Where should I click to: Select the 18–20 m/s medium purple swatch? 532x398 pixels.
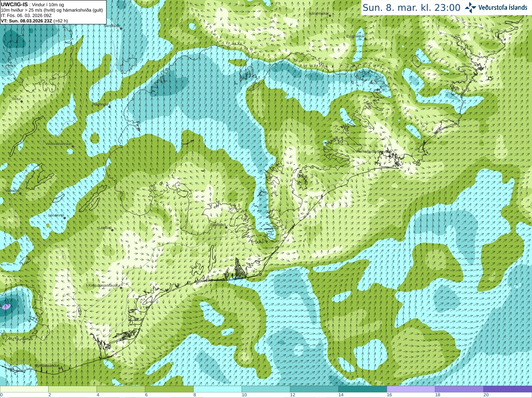coord(459,389)
